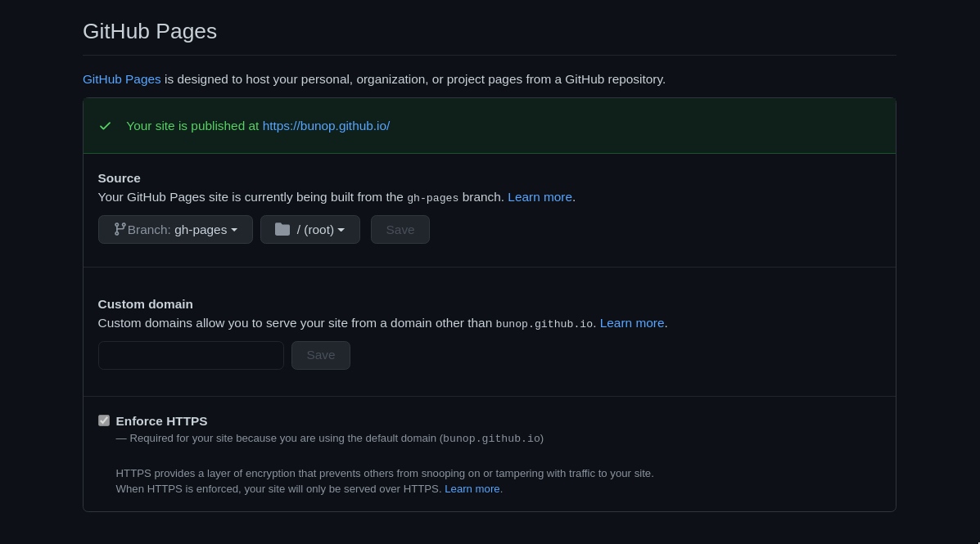Click 'bunop.github.io' code text in Custom domain description
Screen dimensions: 980x544
tap(544, 324)
